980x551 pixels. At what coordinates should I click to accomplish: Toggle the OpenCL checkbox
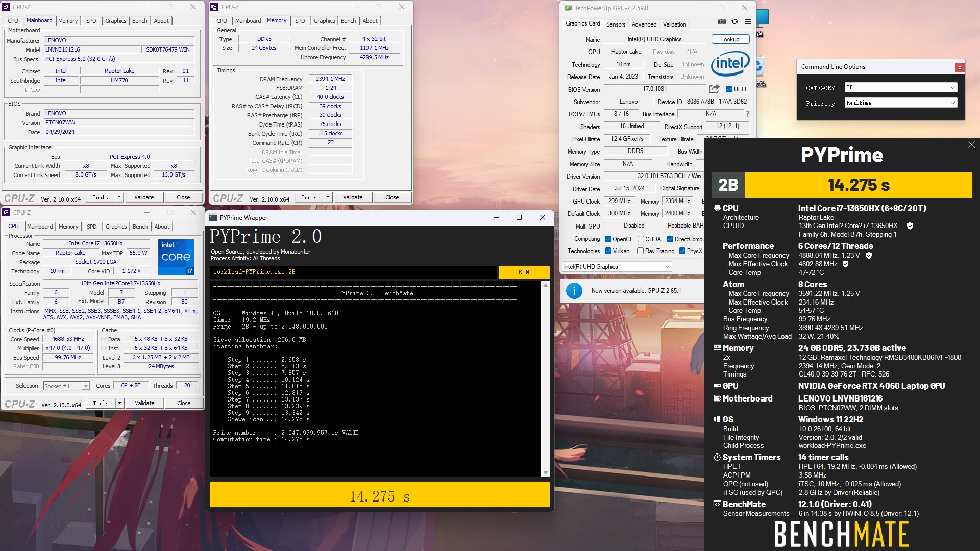(608, 239)
